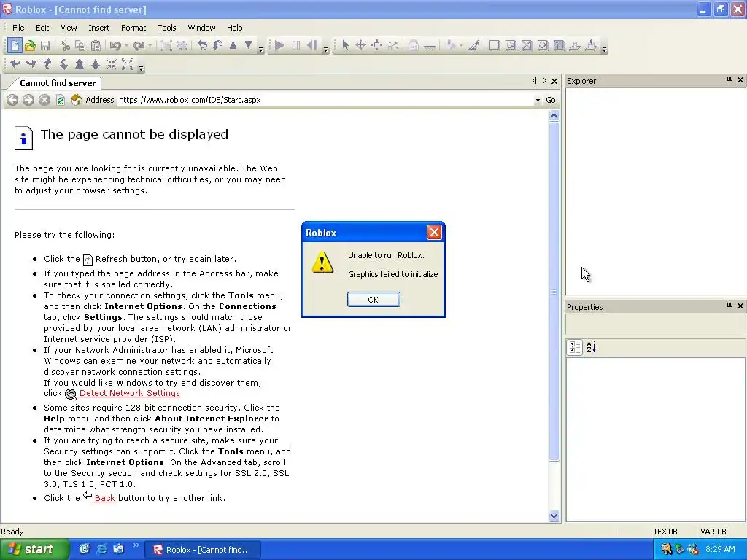Click the zoom extents expand icon

click(128, 64)
